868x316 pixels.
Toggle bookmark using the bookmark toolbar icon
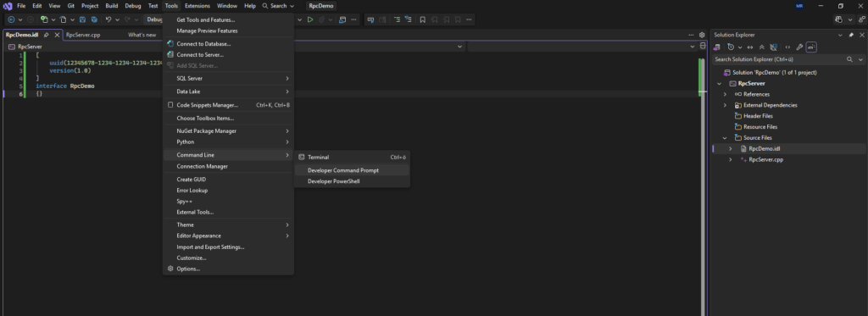point(422,19)
